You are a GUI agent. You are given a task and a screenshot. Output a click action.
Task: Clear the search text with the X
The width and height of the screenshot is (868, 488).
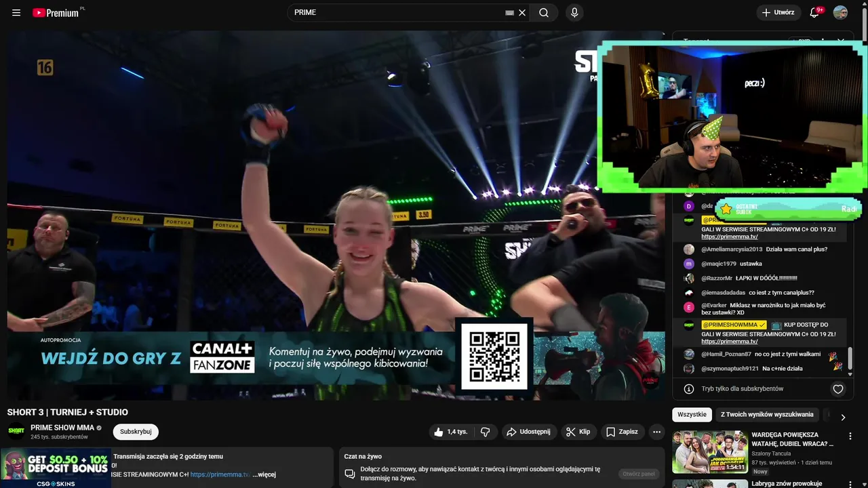tap(522, 12)
